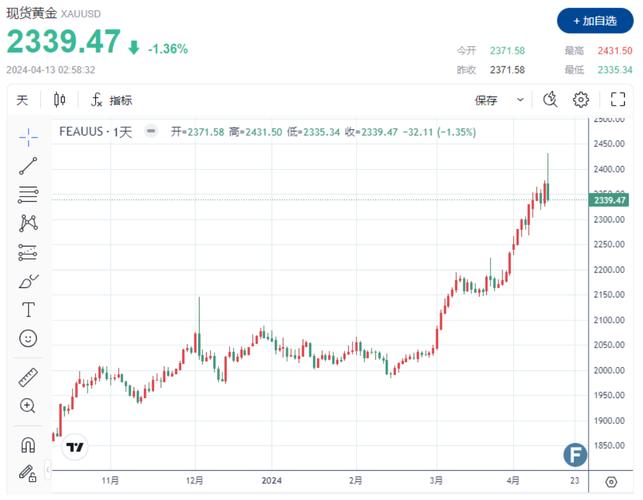Toggle the lock drawings pencil icon
643x500 pixels.
[28, 473]
